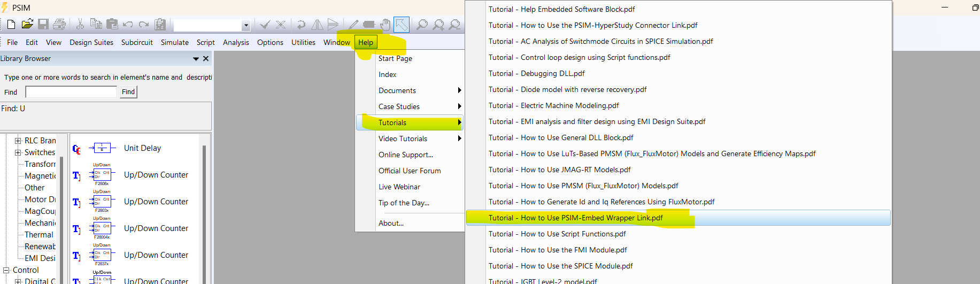This screenshot has height=284, width=980.
Task: Select Unit Delay element
Action: (x=142, y=148)
